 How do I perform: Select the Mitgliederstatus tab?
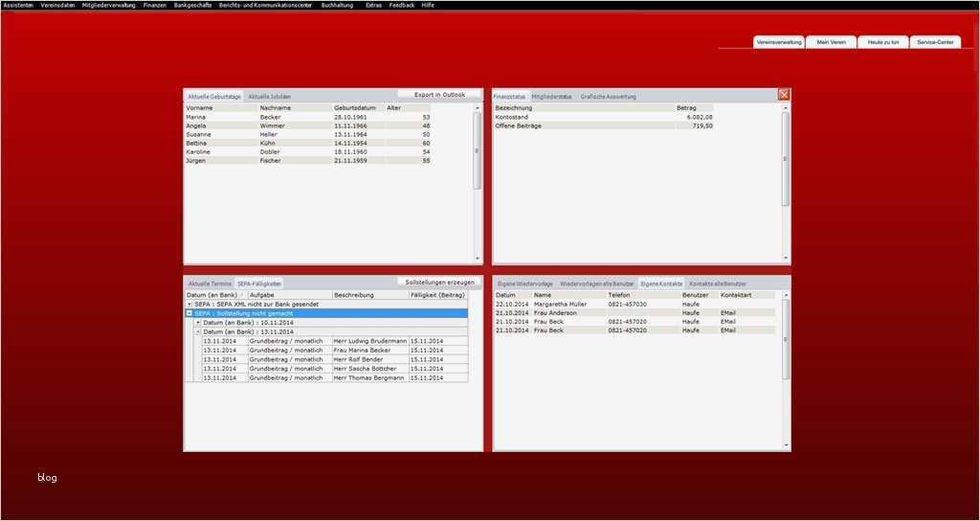tap(552, 97)
